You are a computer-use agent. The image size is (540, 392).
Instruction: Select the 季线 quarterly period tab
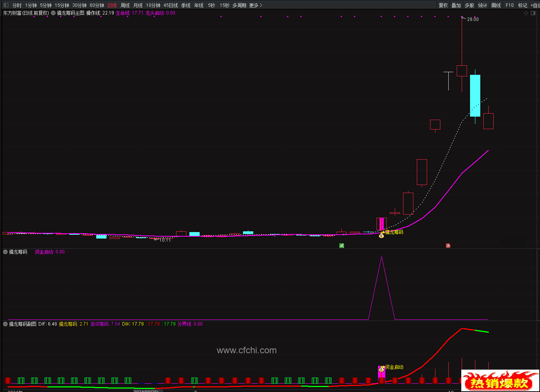pos(186,5)
